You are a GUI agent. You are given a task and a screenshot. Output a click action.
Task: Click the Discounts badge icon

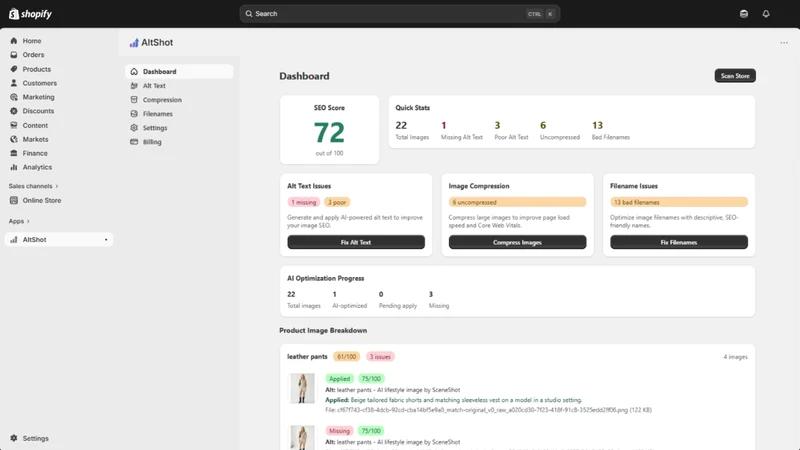click(x=14, y=111)
